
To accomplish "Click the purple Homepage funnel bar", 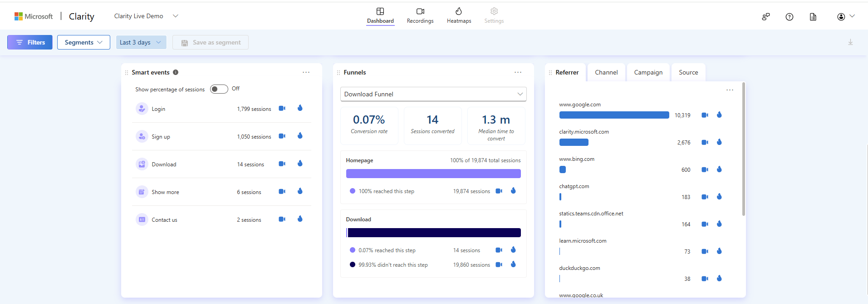I will pos(433,174).
